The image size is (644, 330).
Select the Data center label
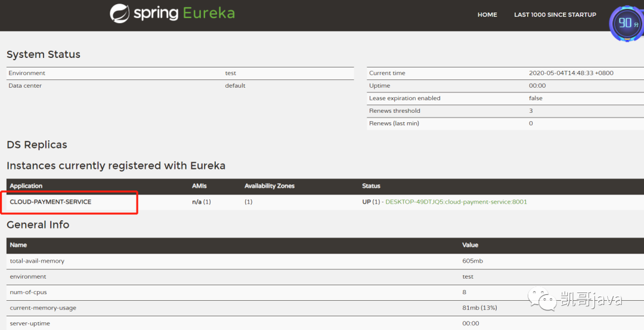click(25, 85)
